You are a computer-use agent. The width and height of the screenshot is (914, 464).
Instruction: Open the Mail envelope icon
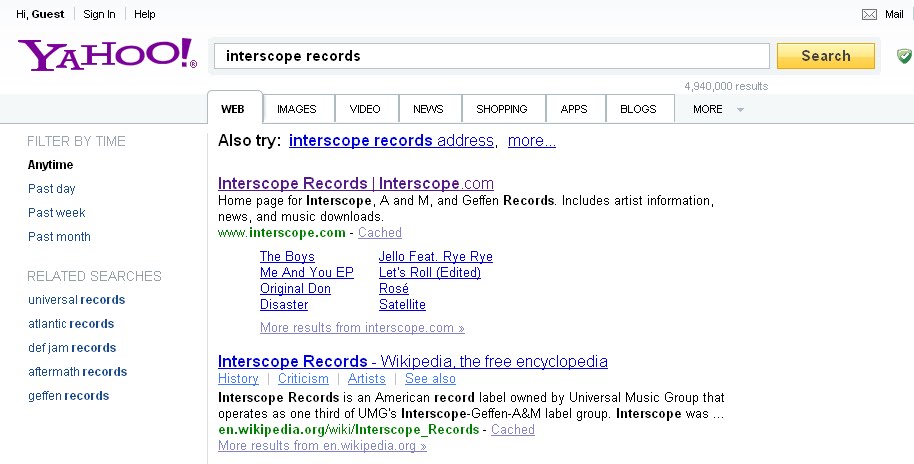coord(869,15)
